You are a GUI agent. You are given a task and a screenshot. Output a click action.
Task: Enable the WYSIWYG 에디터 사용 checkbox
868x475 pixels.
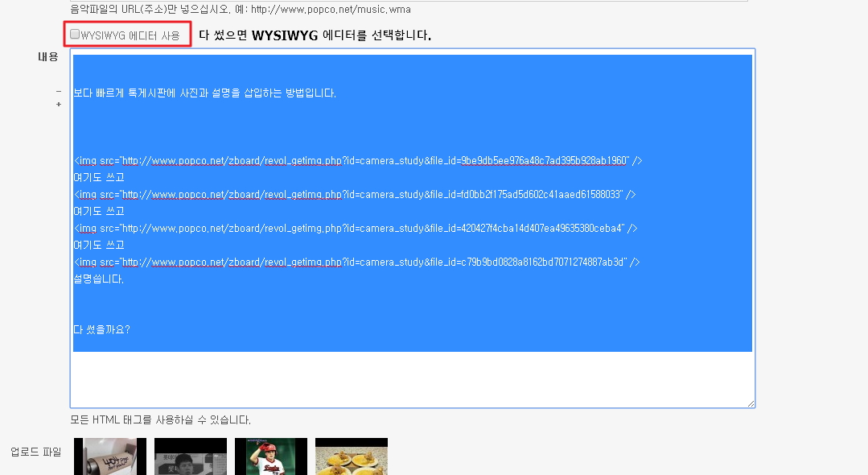coord(75,35)
